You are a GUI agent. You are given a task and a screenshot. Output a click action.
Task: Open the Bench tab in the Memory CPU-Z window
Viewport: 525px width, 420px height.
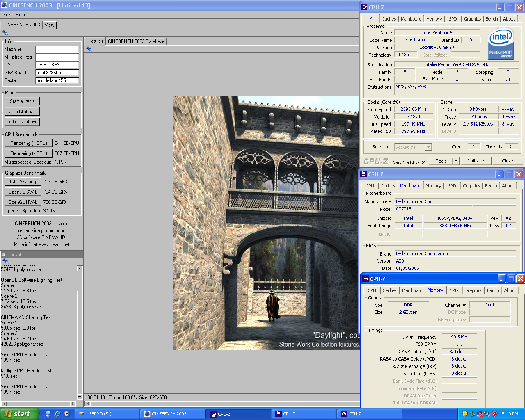click(493, 290)
